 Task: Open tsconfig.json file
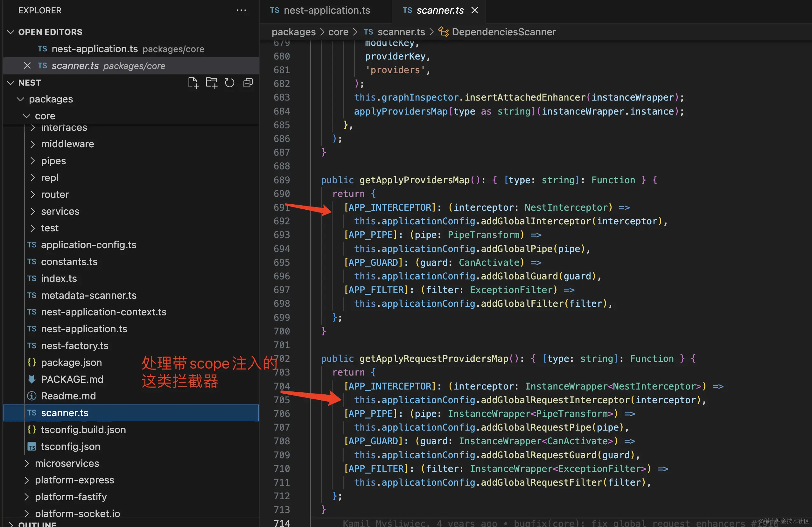pyautogui.click(x=130, y=446)
